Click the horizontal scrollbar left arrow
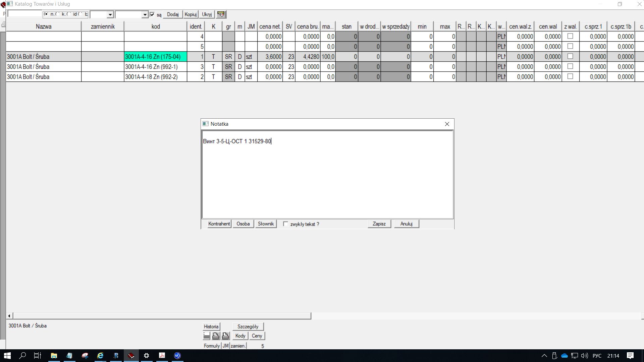This screenshot has width=644, height=362. point(9,316)
